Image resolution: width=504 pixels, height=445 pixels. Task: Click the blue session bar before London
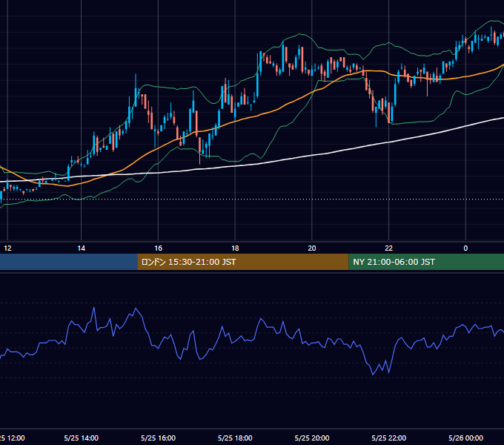coord(68,262)
